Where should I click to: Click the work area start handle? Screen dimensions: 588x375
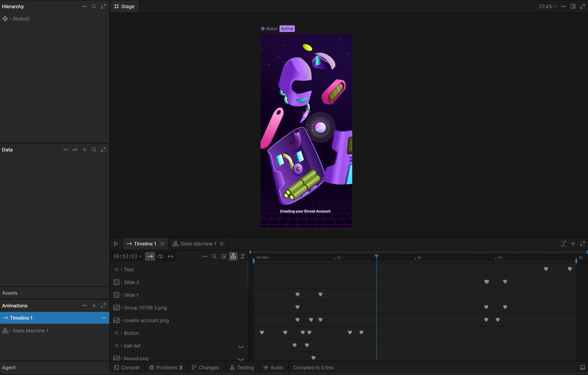[x=253, y=261]
